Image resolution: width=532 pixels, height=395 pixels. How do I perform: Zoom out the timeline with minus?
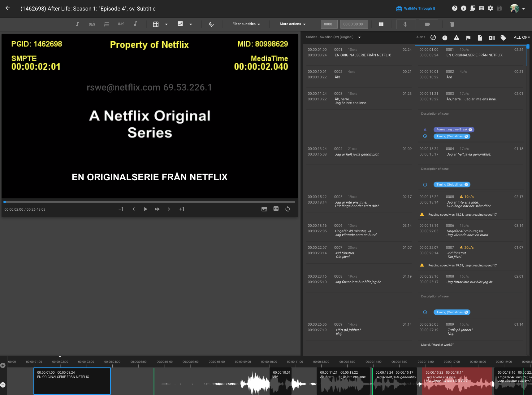[x=3, y=385]
